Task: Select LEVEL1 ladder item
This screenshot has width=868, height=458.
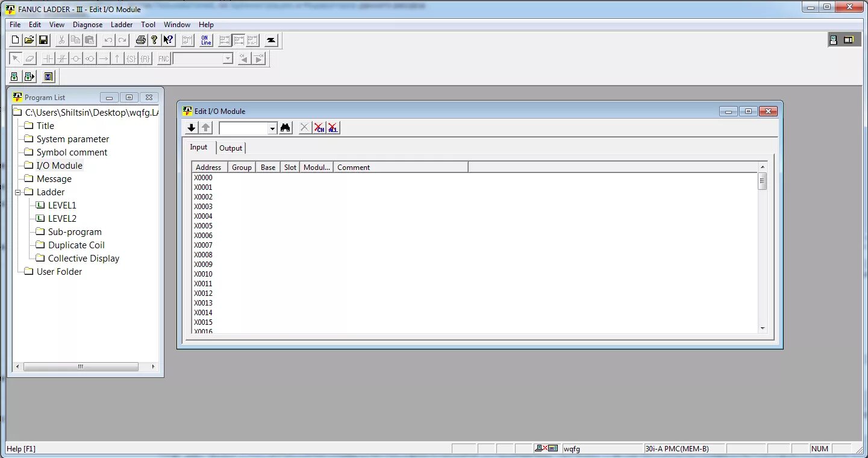Action: point(62,205)
